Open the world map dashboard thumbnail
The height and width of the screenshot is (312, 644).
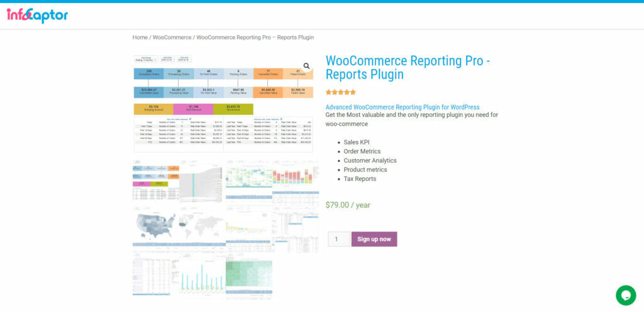[x=202, y=228]
